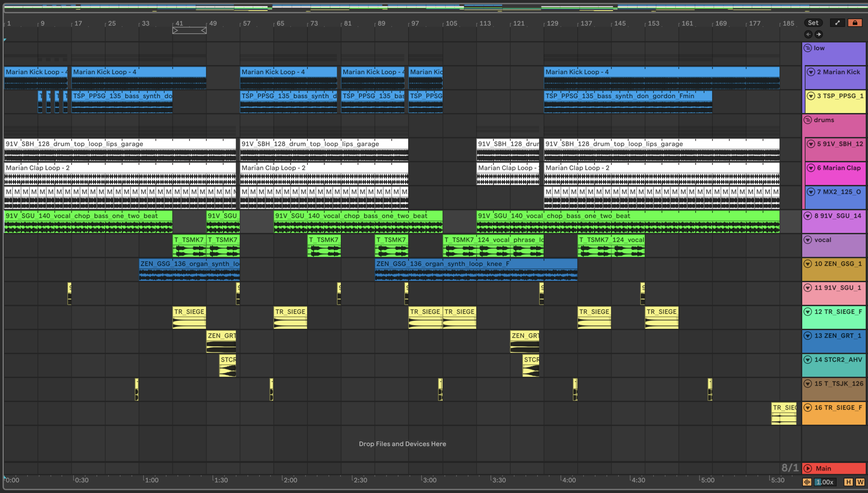This screenshot has width=868, height=493.
Task: Unfold the '16 TR_SIEGE_F' track arrow
Action: tap(808, 407)
